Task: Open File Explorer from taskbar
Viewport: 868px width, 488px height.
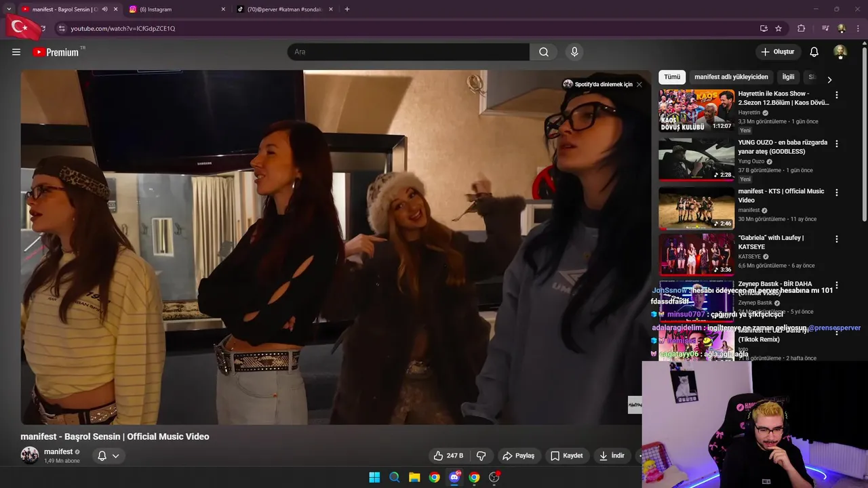Action: (414, 477)
